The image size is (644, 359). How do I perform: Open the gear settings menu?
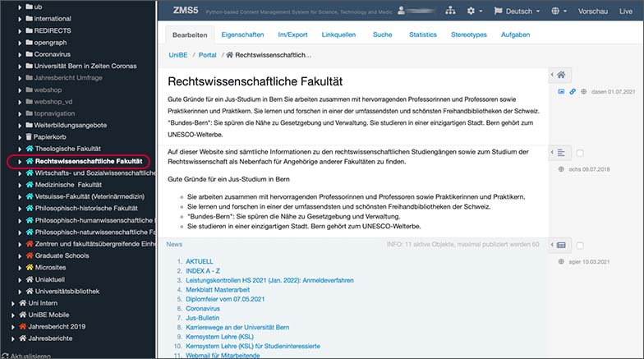474,12
